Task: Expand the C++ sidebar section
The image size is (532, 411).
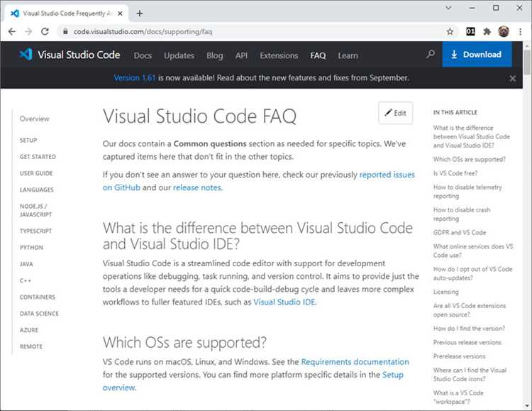Action: pyautogui.click(x=25, y=280)
